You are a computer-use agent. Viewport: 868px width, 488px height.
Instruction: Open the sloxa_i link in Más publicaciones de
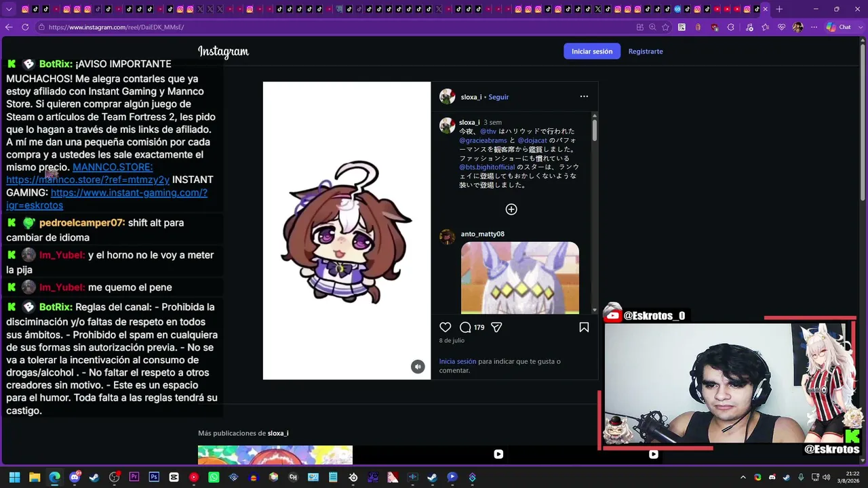pyautogui.click(x=278, y=433)
